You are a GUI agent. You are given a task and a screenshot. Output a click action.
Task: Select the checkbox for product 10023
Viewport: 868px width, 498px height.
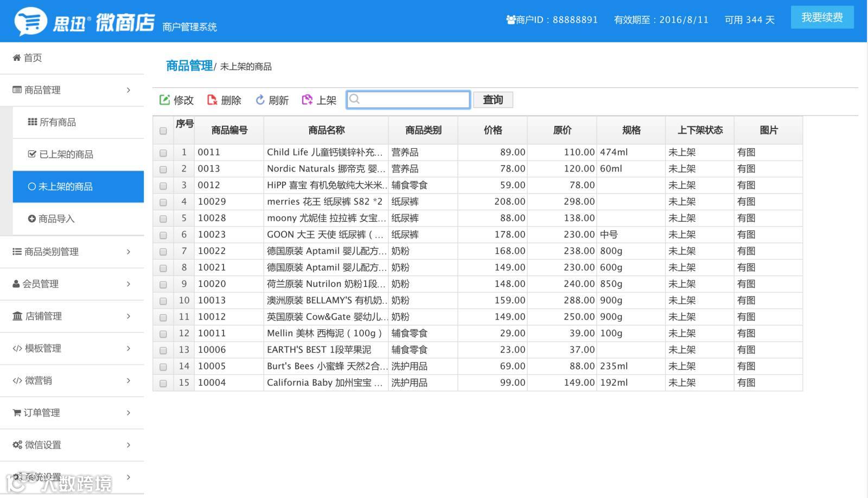[163, 235]
